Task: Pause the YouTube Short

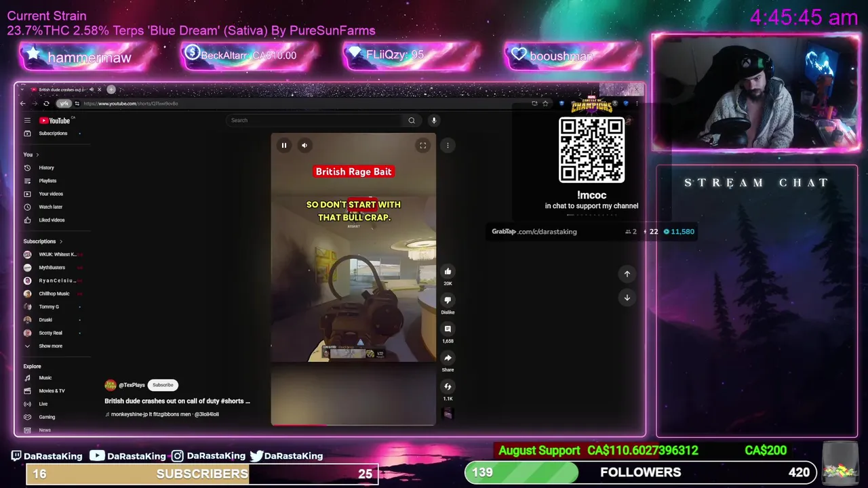Action: 284,145
